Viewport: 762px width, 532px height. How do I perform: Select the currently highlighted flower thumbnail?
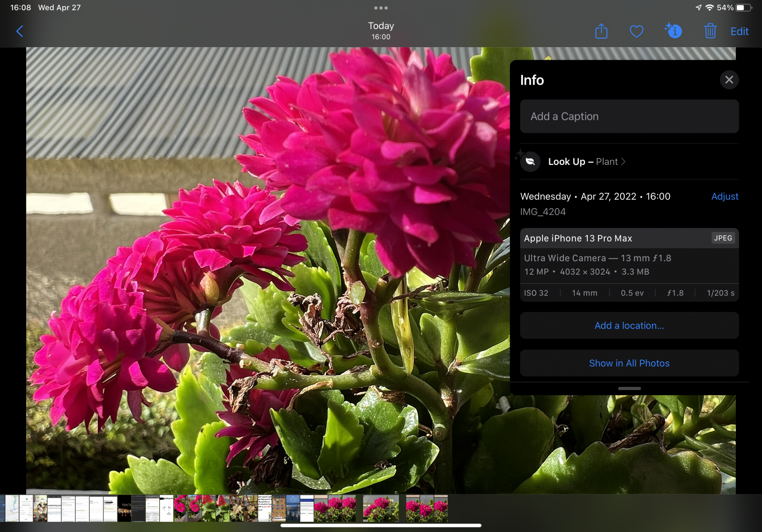pyautogui.click(x=381, y=508)
